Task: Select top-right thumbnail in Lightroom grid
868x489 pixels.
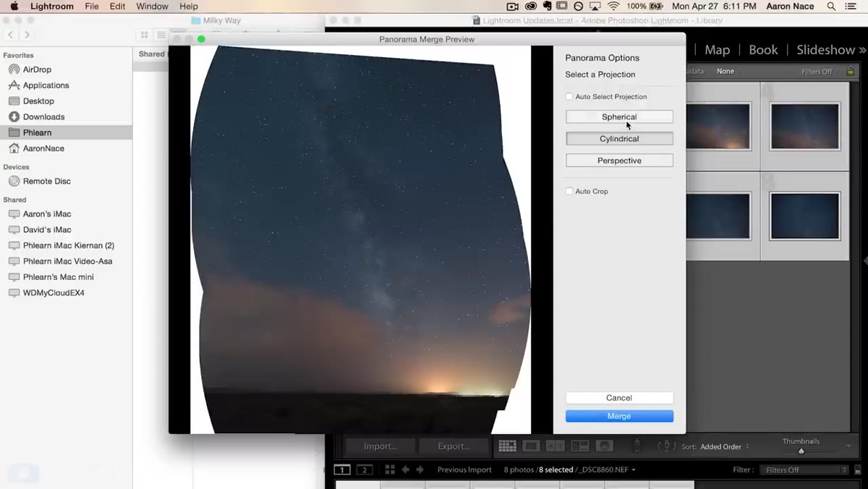Action: click(804, 127)
